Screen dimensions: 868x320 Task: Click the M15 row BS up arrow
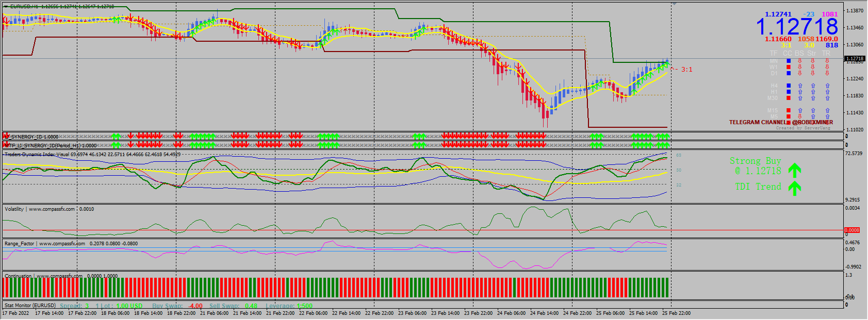tap(800, 110)
